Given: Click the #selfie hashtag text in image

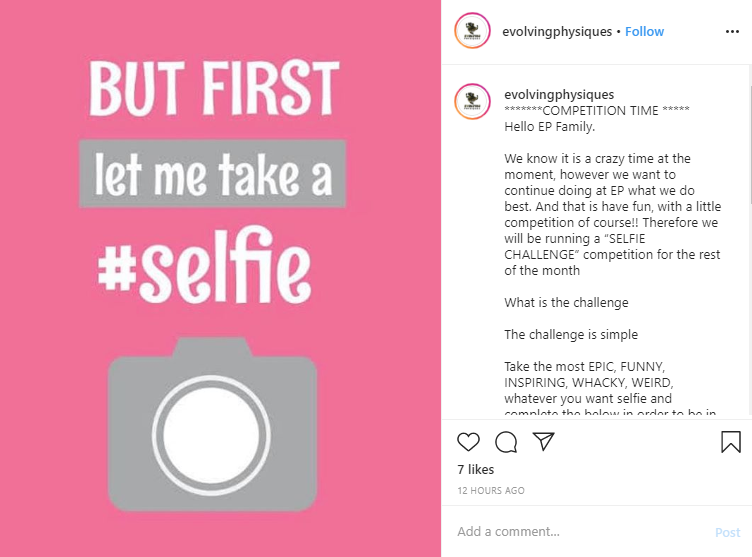Looking at the screenshot, I should click(x=204, y=265).
